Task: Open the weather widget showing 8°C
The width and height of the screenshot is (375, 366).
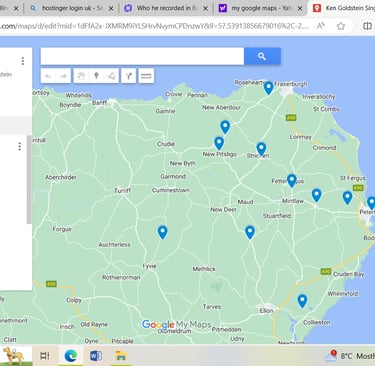Action: (x=350, y=356)
